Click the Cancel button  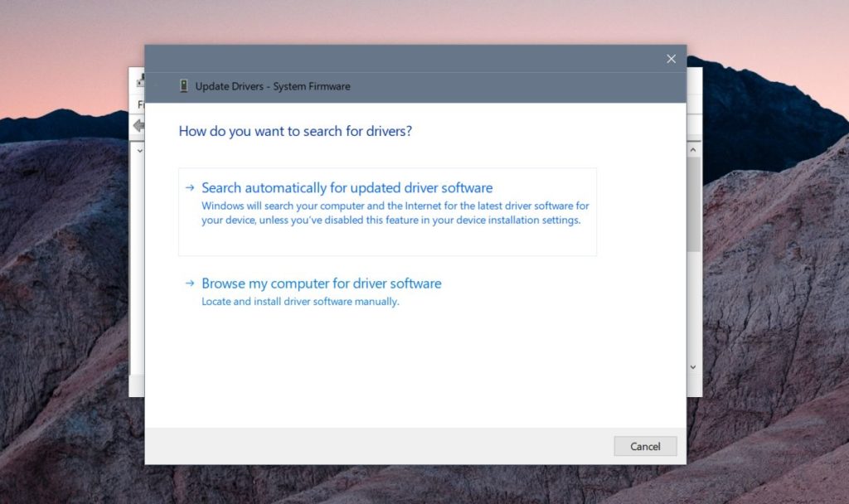pyautogui.click(x=645, y=446)
